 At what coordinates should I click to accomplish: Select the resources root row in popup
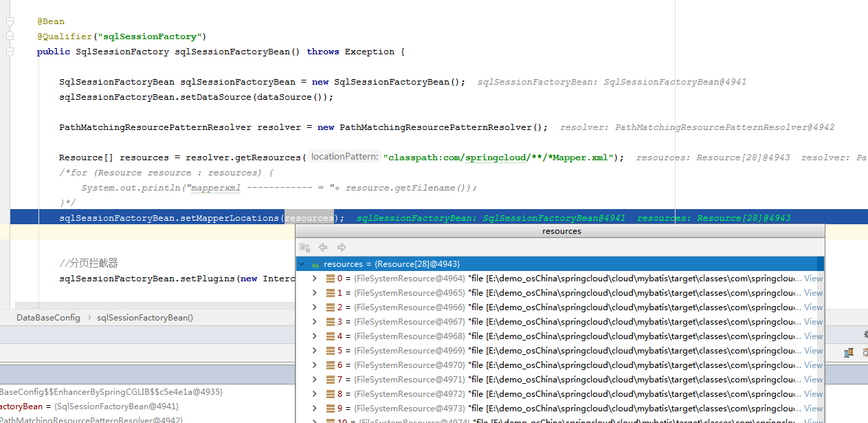[559, 264]
